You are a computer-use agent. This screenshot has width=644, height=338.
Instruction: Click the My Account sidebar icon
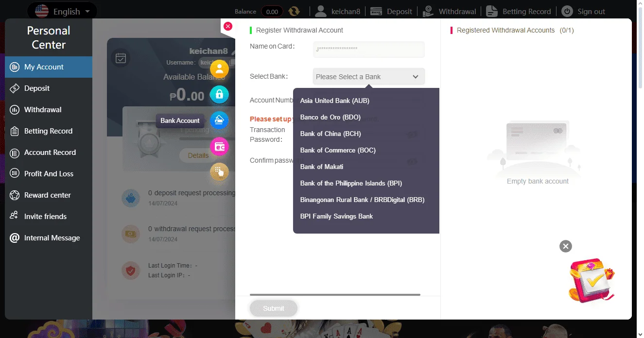(15, 67)
